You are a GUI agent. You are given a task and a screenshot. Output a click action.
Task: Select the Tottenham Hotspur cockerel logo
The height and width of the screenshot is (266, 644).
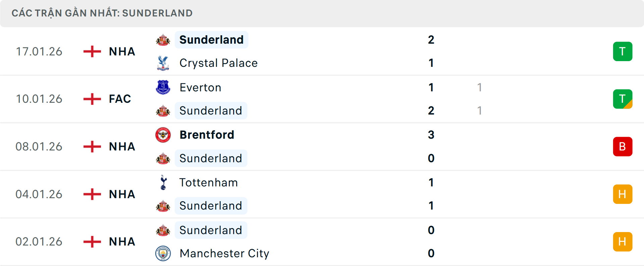(x=163, y=182)
